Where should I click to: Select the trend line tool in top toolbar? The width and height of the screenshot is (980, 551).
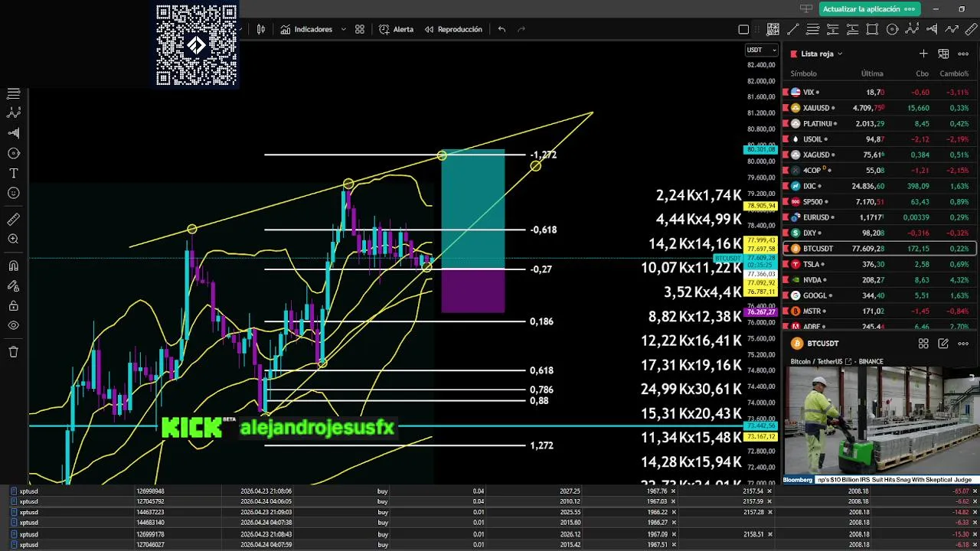pos(793,30)
